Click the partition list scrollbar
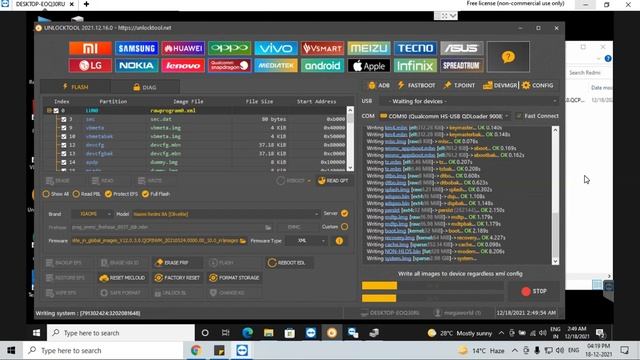 point(350,138)
